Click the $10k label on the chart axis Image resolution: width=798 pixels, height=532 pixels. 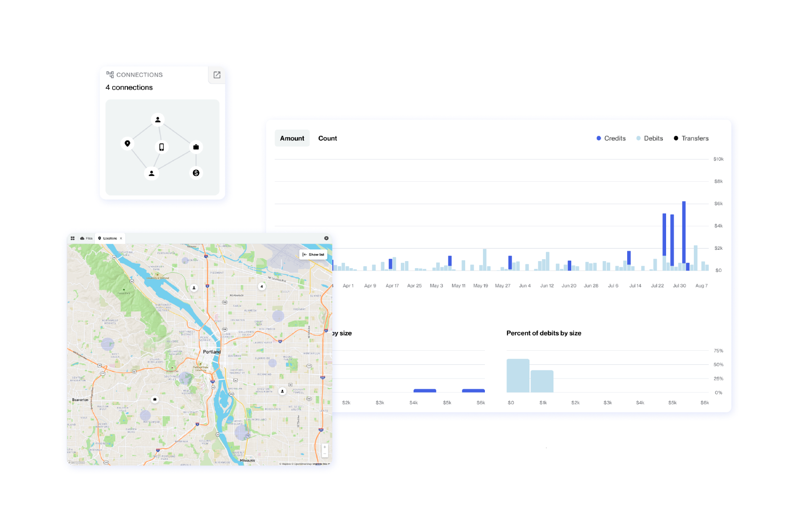pos(718,159)
